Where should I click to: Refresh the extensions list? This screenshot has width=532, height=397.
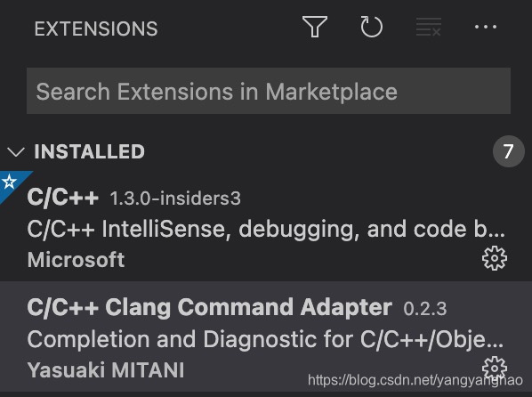tap(372, 27)
